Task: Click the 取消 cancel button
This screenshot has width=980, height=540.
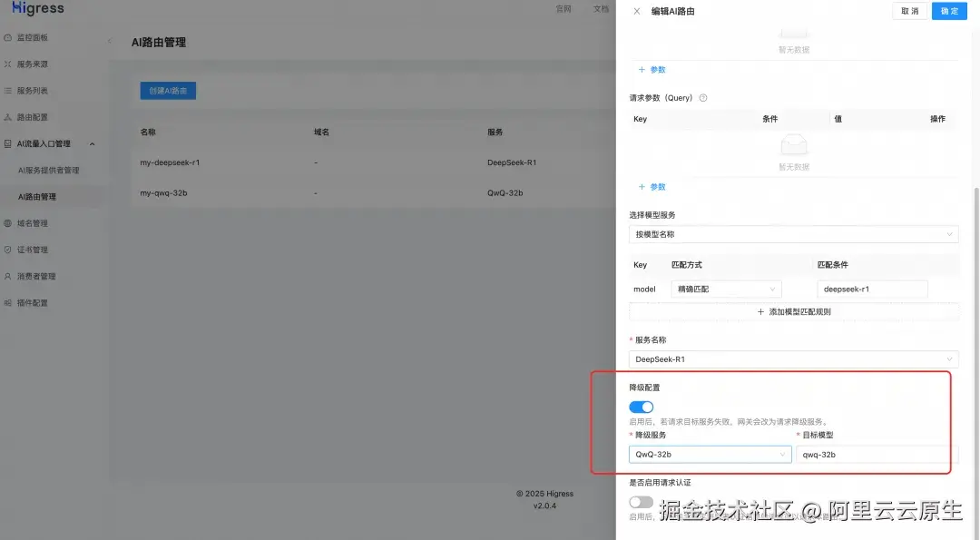Action: pos(909,11)
